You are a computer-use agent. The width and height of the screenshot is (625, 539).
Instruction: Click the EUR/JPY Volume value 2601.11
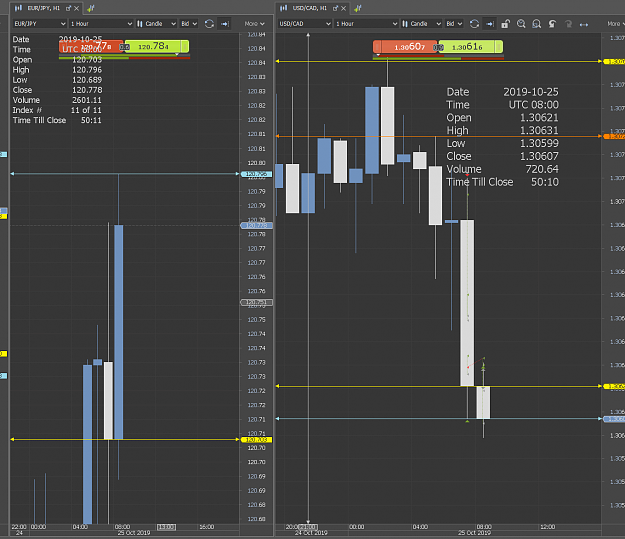click(x=86, y=100)
